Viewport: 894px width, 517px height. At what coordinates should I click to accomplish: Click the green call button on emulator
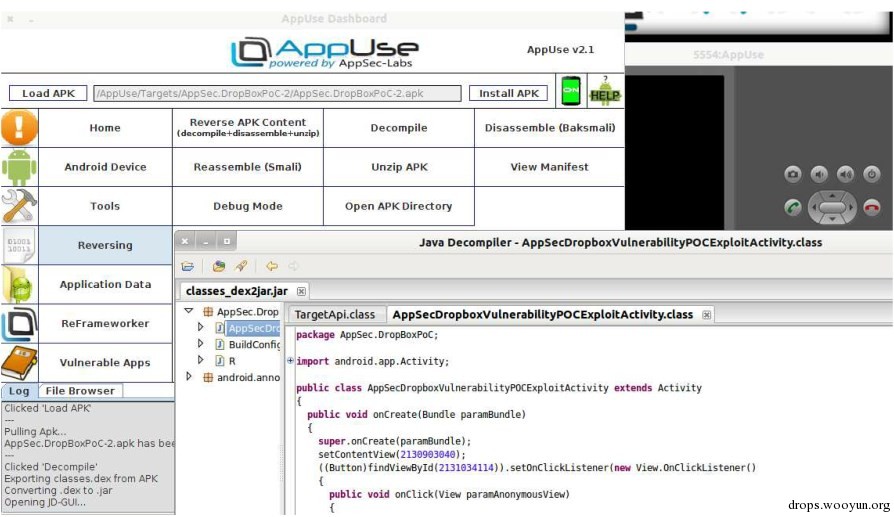click(793, 207)
